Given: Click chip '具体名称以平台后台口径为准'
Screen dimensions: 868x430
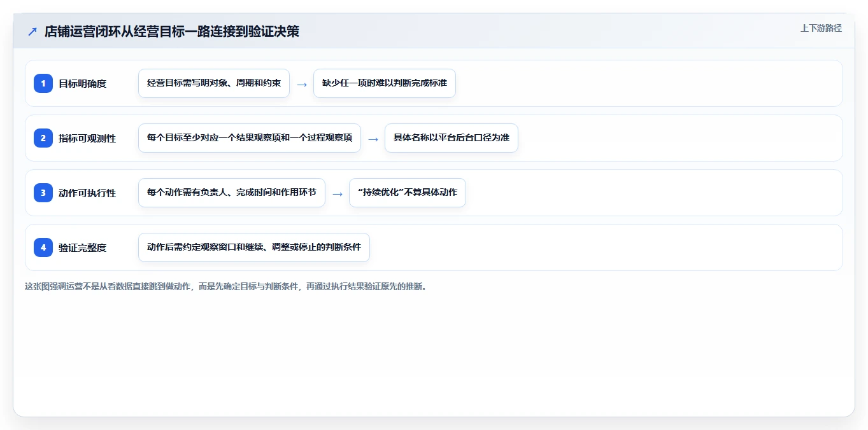Looking at the screenshot, I should [452, 138].
